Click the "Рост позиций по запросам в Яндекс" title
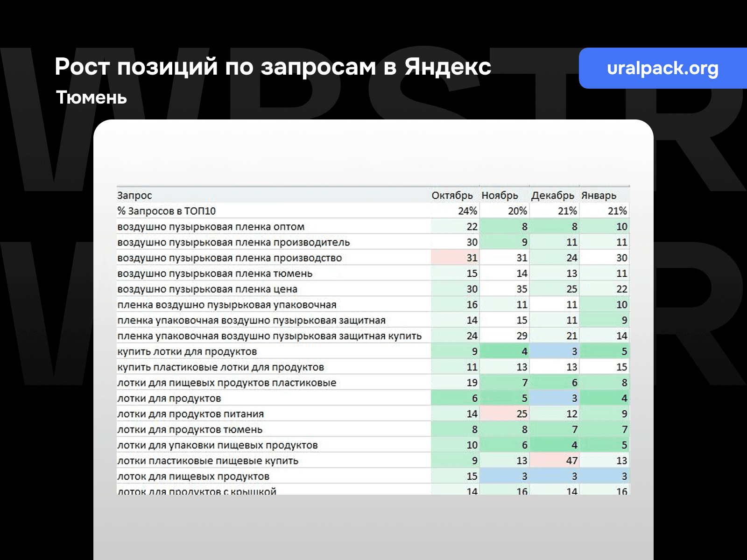747x560 pixels. (x=273, y=67)
